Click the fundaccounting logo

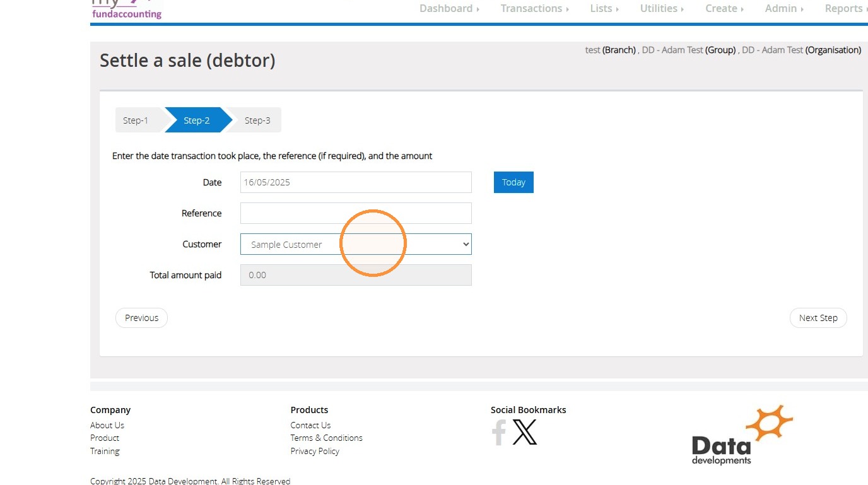coord(126,9)
